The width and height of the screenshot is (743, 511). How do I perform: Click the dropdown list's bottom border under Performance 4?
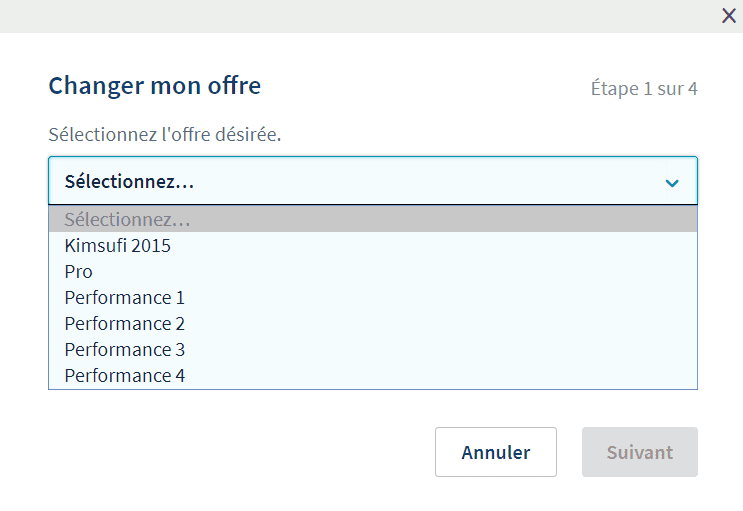373,389
